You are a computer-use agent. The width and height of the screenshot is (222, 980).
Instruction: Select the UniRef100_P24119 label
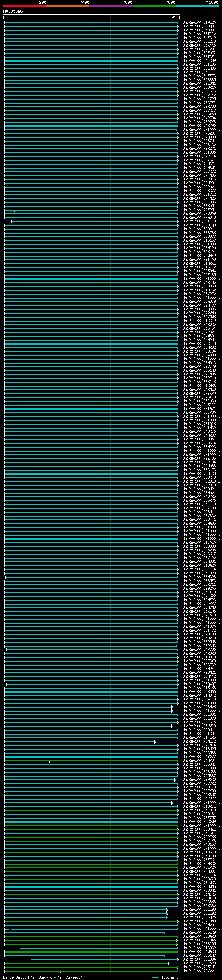(x=199, y=699)
